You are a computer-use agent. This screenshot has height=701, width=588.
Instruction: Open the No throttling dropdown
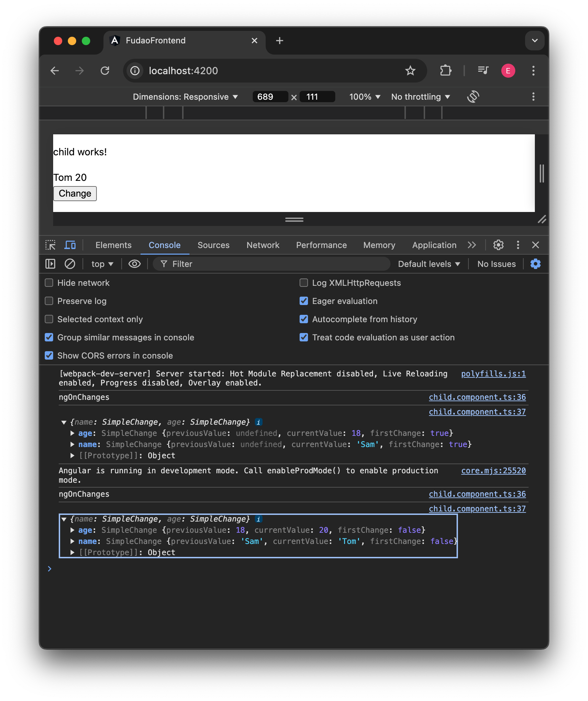click(420, 97)
